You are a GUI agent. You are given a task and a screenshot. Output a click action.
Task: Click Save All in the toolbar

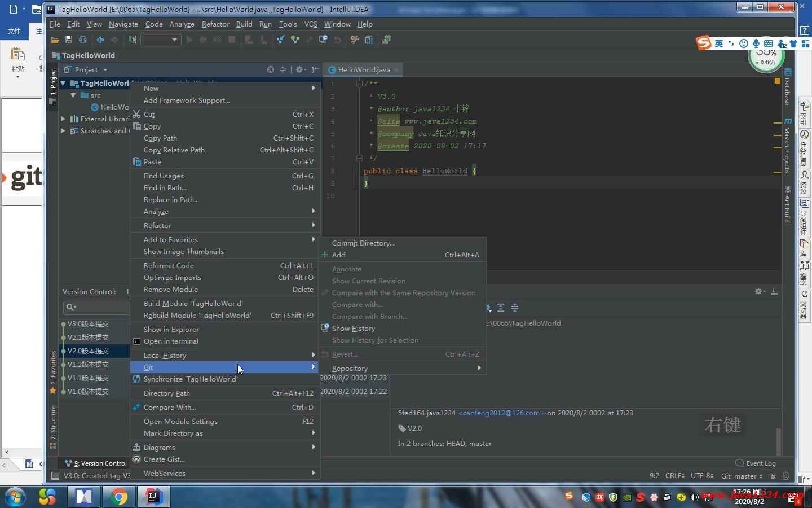69,40
